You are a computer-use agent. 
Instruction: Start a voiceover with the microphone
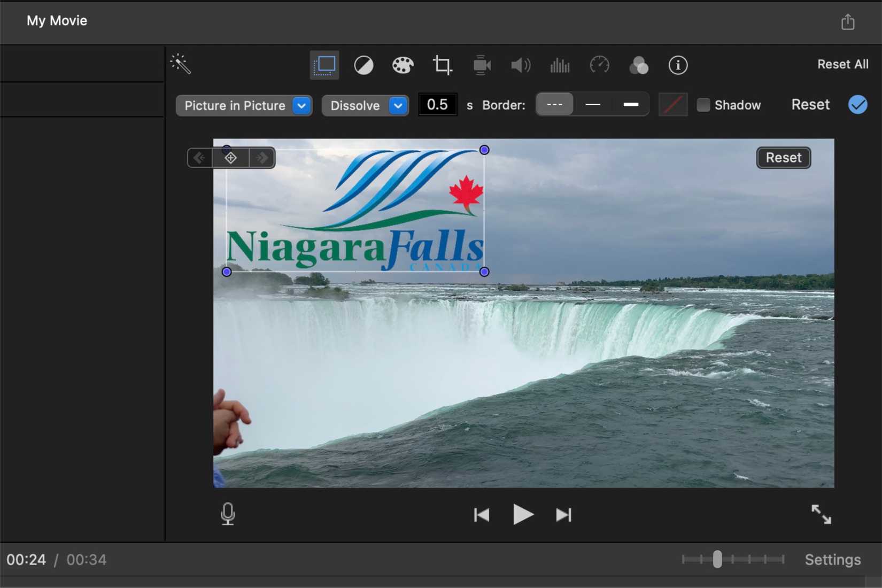(228, 514)
